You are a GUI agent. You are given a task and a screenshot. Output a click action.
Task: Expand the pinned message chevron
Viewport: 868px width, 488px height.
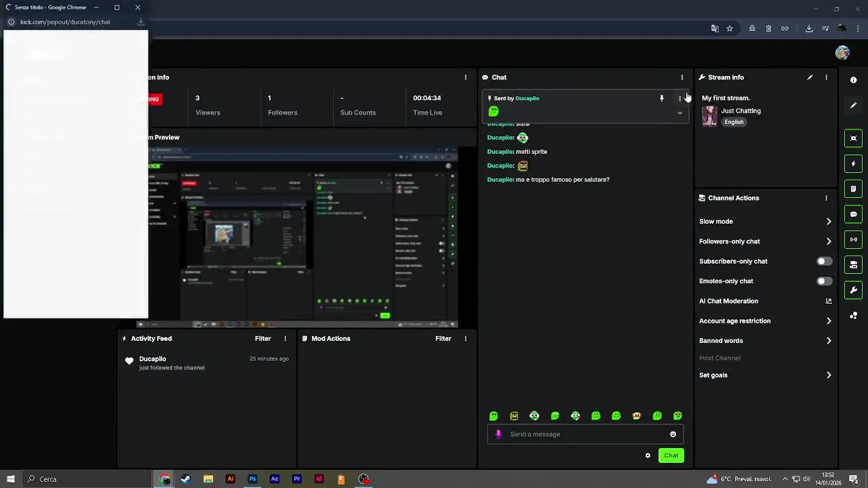pyautogui.click(x=679, y=113)
